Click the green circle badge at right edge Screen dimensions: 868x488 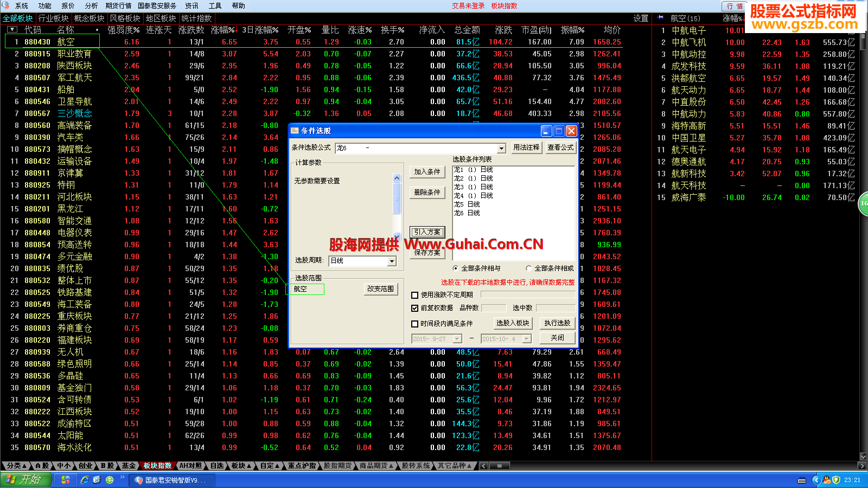863,203
